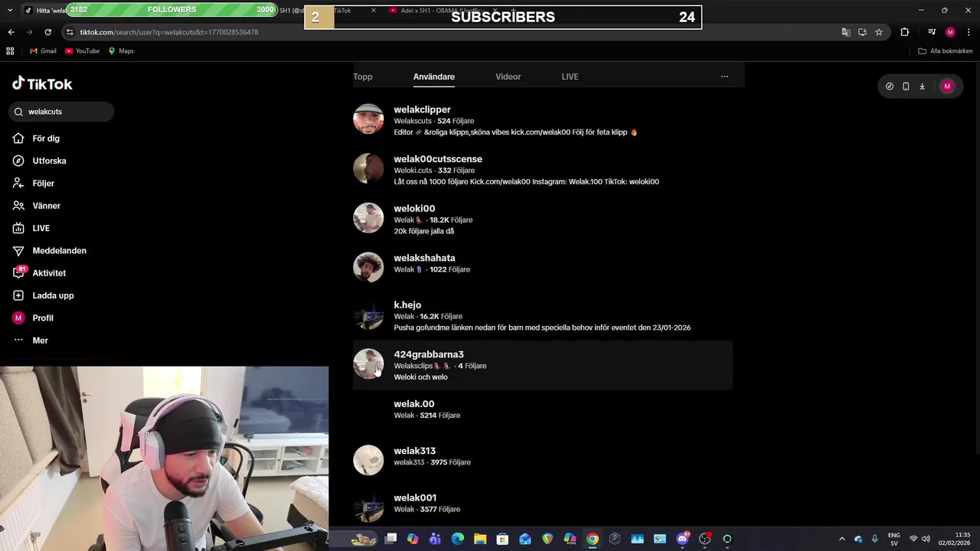Show hidden system tray icons
The image size is (980, 551).
[841, 539]
